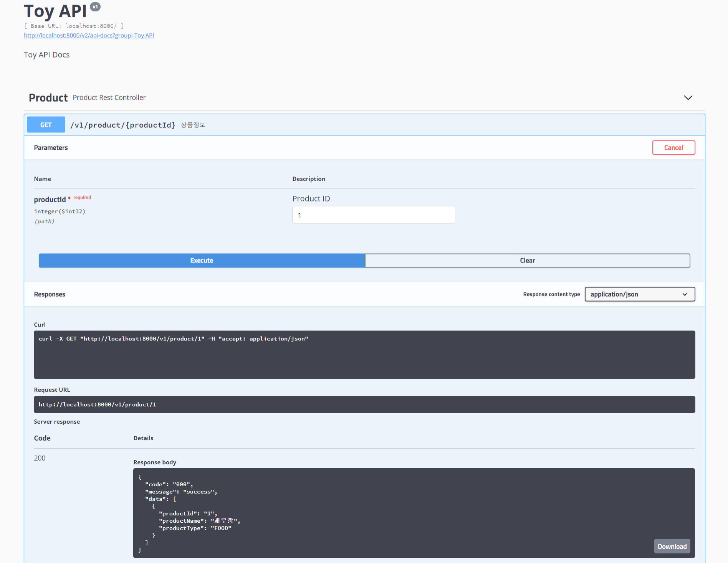Focus the Product ID input field

click(x=374, y=215)
